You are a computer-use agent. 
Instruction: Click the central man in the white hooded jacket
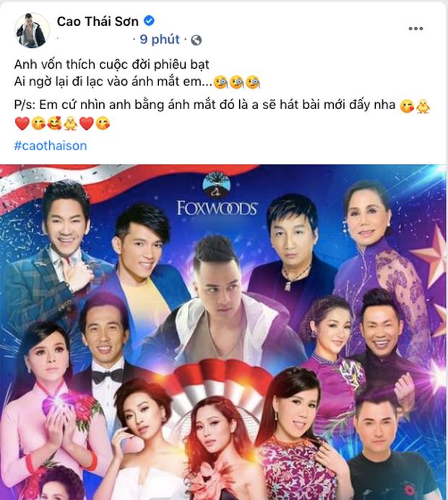[x=220, y=306]
